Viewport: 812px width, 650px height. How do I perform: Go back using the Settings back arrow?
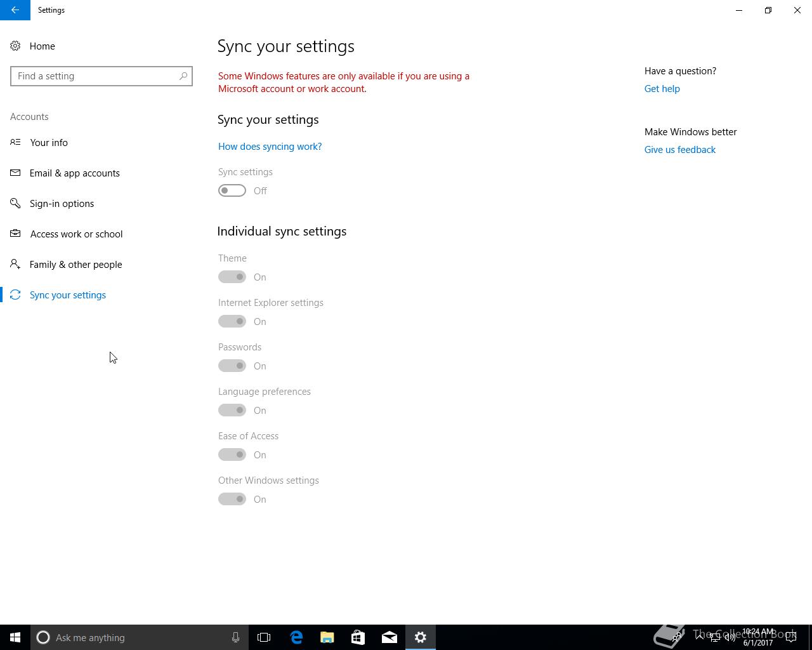coord(15,10)
